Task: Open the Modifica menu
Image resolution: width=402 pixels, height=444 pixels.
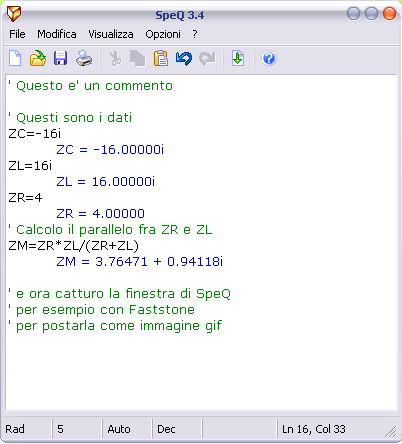Action: pyautogui.click(x=57, y=34)
